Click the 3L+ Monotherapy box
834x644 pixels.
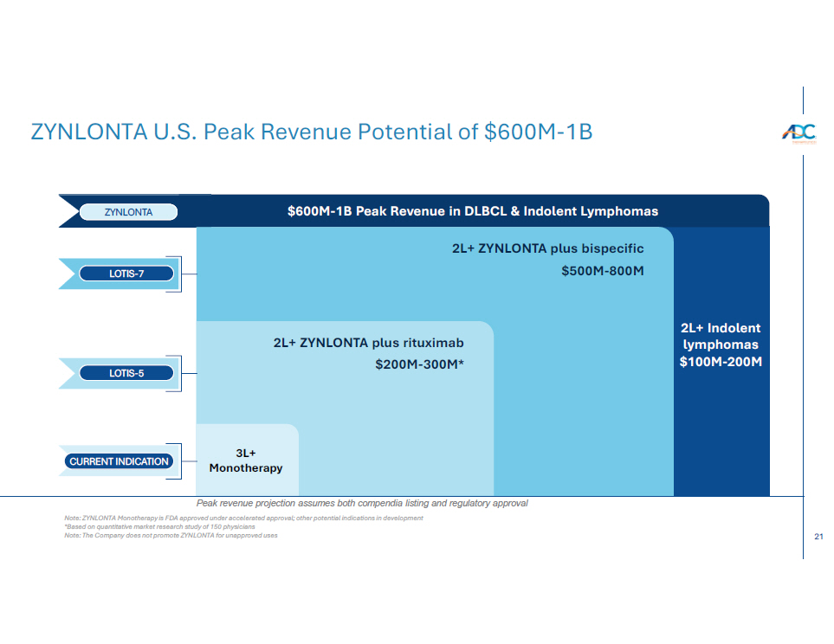[246, 460]
